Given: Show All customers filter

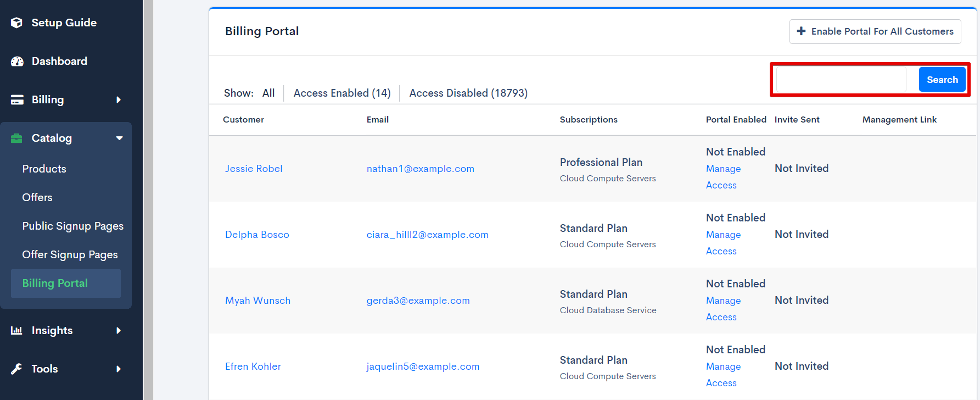Looking at the screenshot, I should 268,93.
